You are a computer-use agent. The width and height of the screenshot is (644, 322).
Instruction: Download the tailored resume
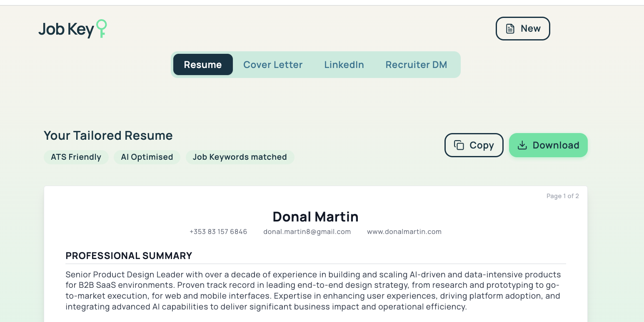click(548, 145)
